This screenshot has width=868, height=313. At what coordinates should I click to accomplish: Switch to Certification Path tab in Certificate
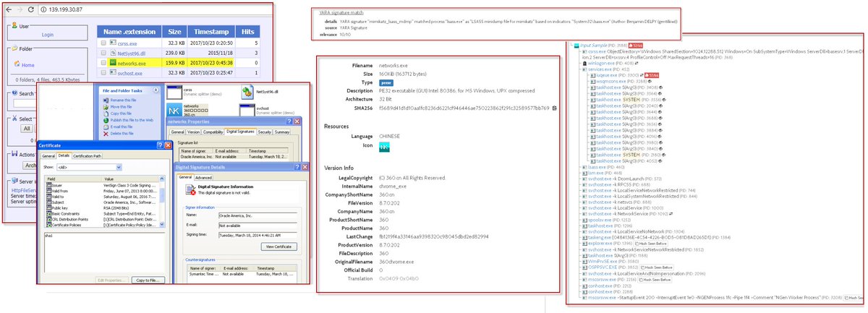point(87,156)
